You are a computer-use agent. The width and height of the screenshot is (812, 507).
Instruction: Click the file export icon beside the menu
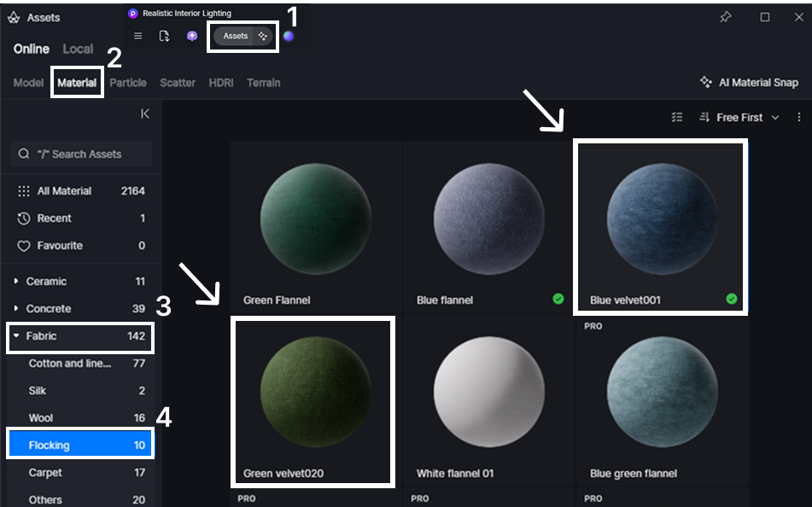click(164, 36)
